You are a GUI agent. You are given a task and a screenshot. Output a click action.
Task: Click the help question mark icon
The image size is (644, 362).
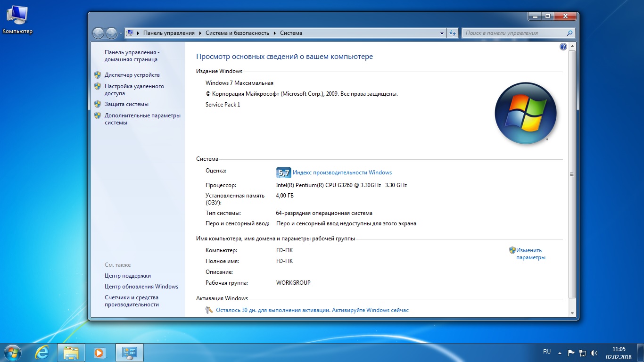(563, 47)
